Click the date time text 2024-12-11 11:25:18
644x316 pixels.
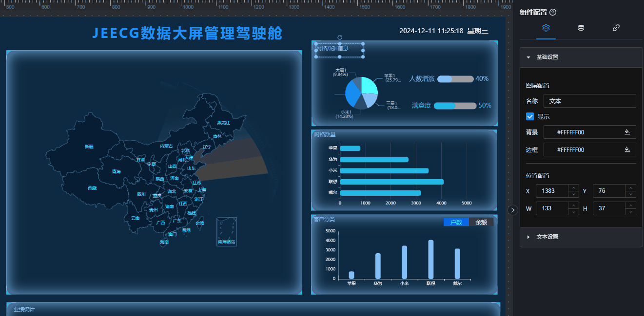point(431,31)
